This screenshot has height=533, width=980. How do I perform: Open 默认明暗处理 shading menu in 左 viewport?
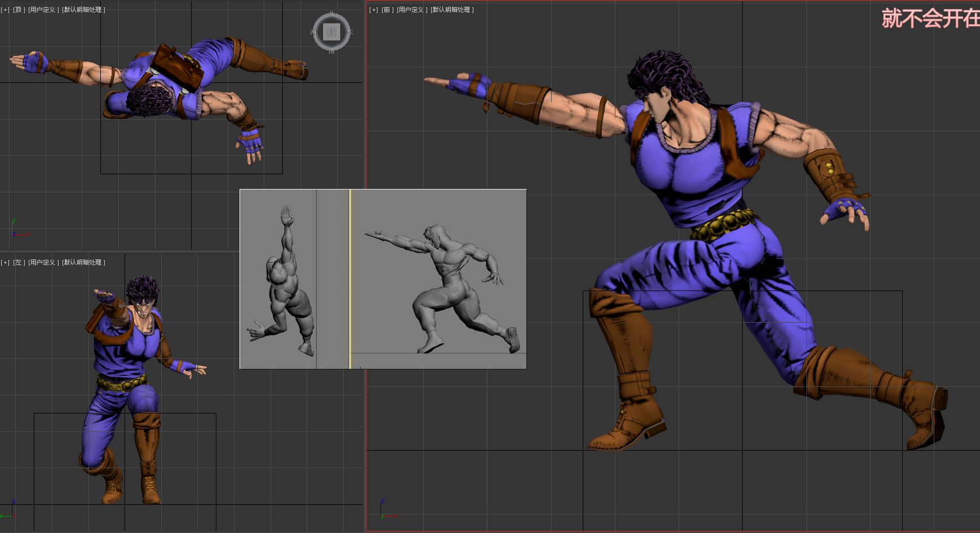pyautogui.click(x=83, y=262)
